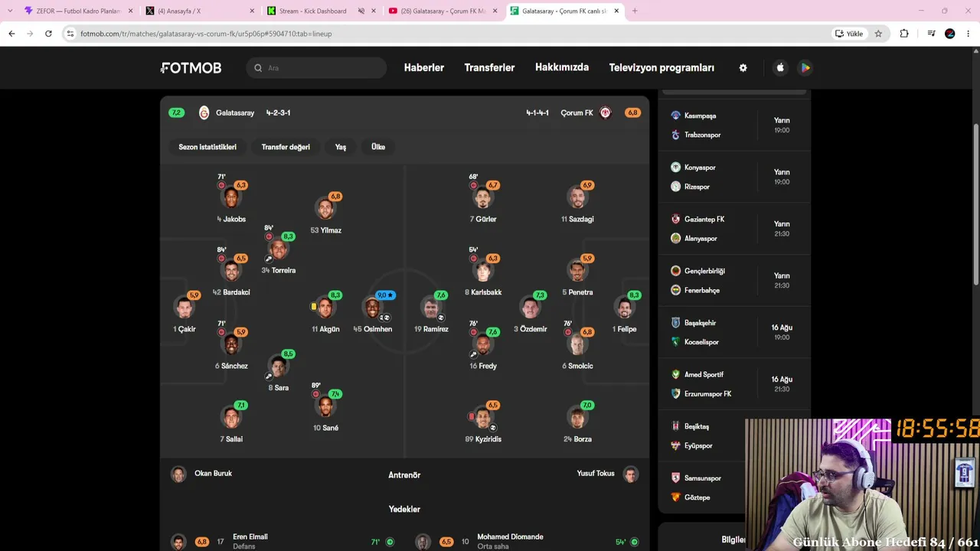This screenshot has width=980, height=551.
Task: Click Felipe's goalkeeper photo
Action: point(625,308)
